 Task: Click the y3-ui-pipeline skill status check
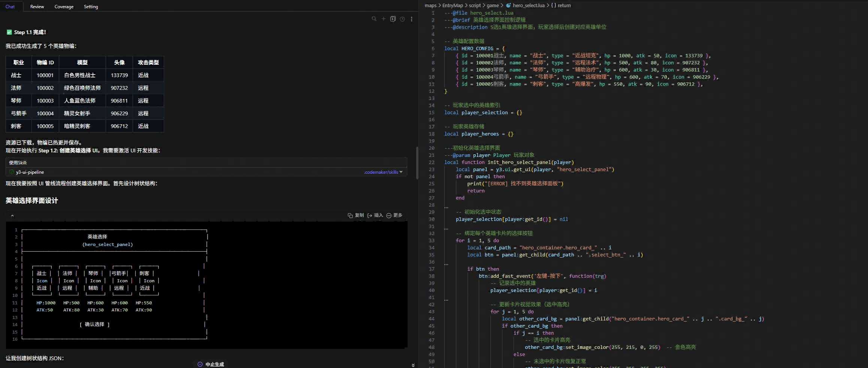click(12, 172)
